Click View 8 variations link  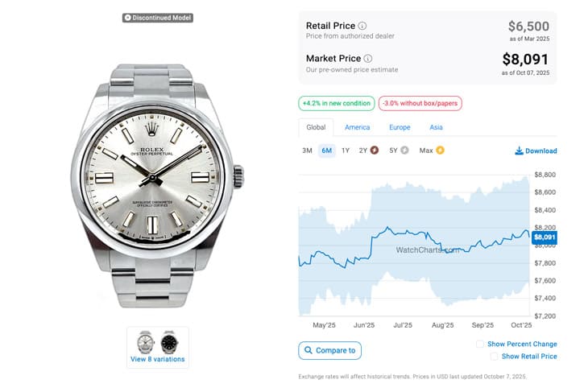click(x=157, y=359)
